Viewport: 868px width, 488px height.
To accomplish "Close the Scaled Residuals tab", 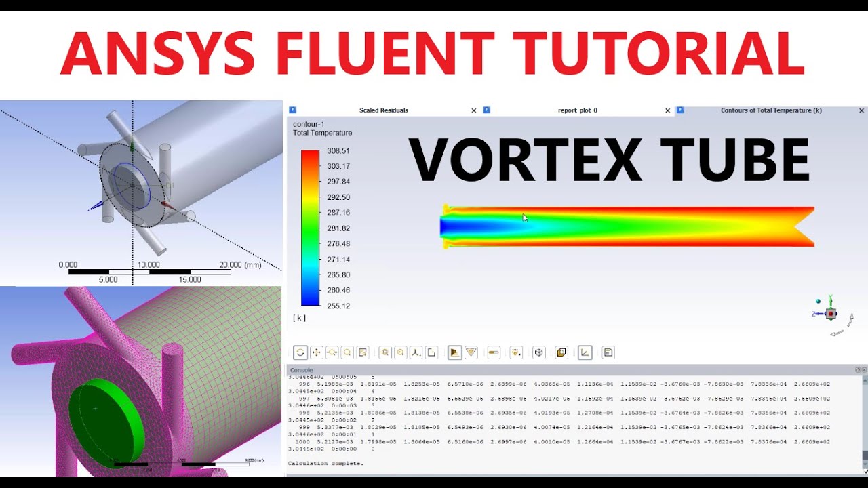I will click(x=474, y=110).
